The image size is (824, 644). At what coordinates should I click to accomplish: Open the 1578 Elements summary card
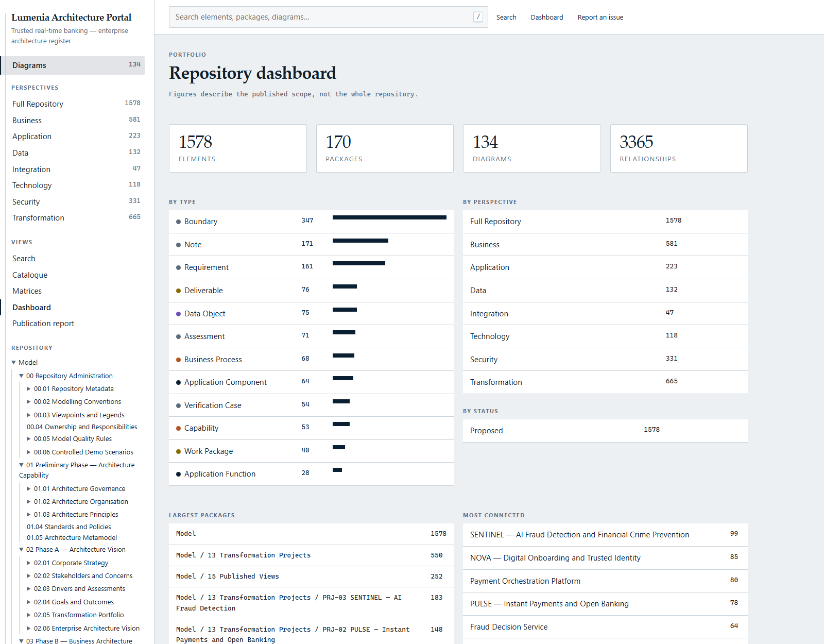point(238,148)
